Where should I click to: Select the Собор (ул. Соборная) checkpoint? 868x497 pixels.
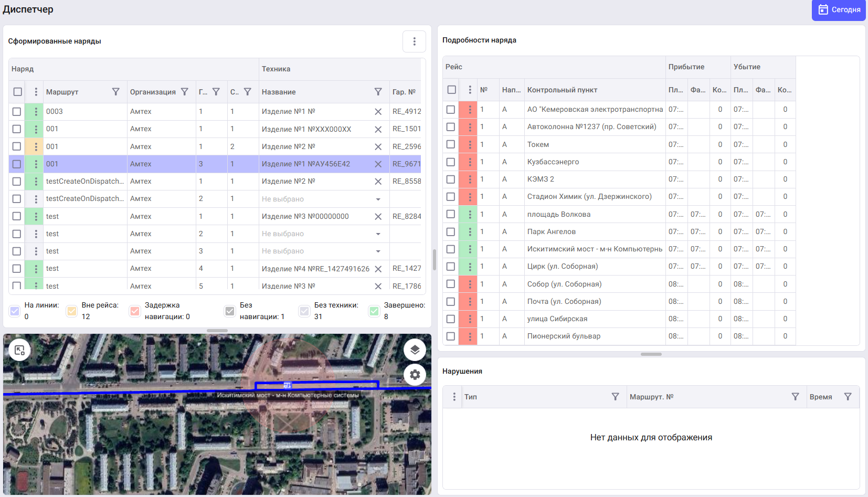[x=595, y=284]
